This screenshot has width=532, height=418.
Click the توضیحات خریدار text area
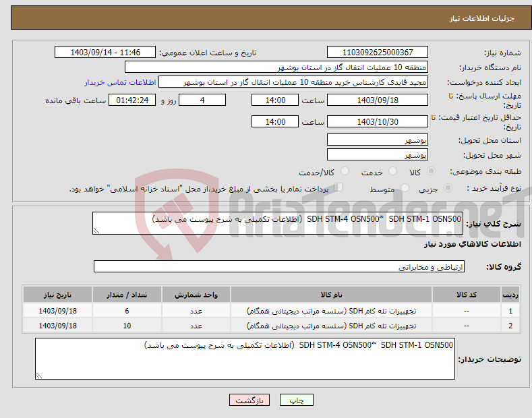click(x=245, y=359)
